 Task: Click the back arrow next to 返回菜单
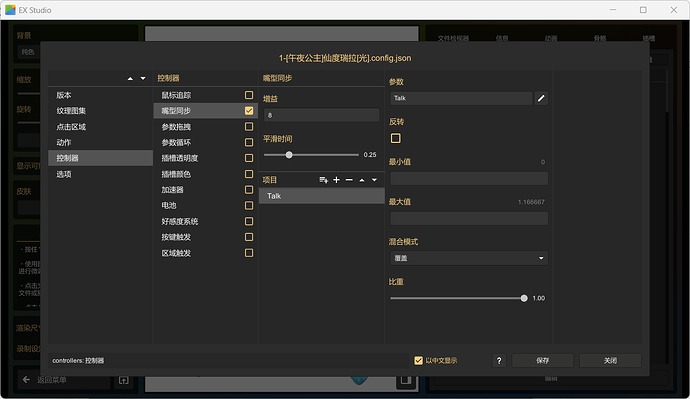26,380
